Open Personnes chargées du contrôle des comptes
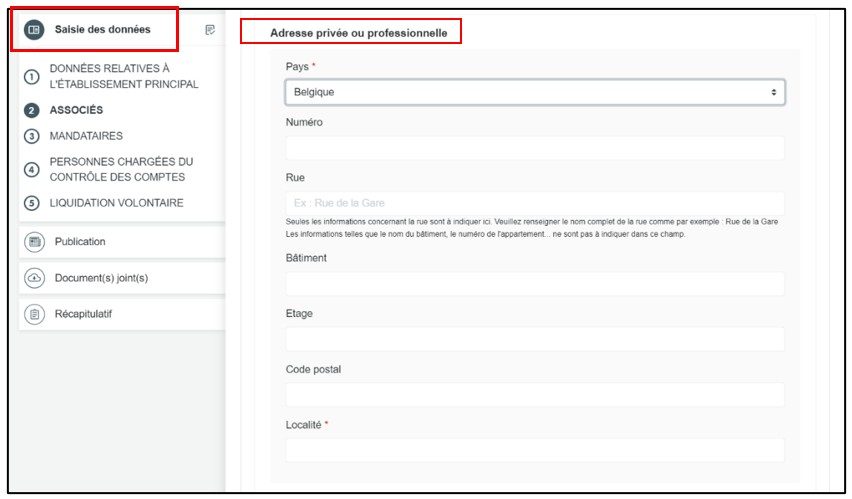The width and height of the screenshot is (852, 499). point(121,169)
